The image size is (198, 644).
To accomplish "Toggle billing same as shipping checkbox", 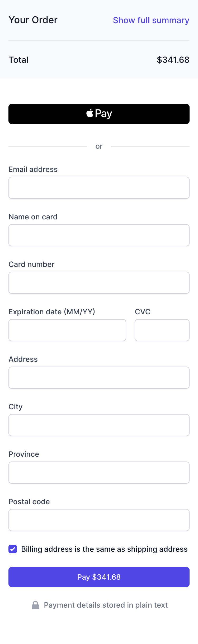I will pyautogui.click(x=13, y=549).
